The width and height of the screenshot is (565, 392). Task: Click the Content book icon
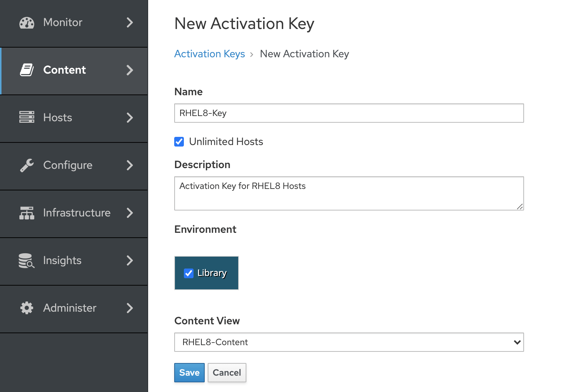(26, 70)
